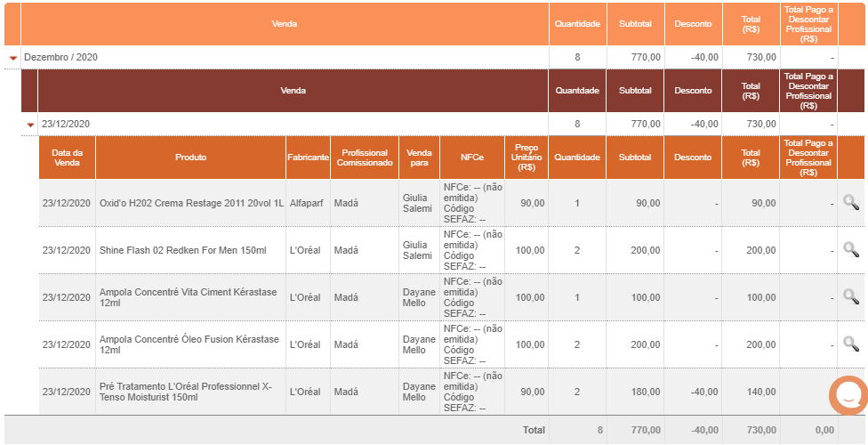Click -40,00 discount in Pré Tratamento row

click(704, 392)
